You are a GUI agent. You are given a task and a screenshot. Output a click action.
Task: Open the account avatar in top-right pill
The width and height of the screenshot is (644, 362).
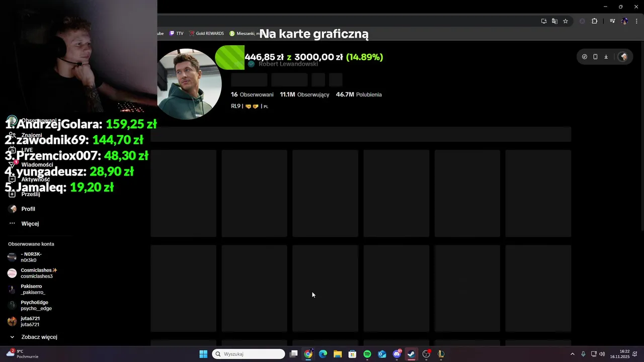(x=623, y=57)
